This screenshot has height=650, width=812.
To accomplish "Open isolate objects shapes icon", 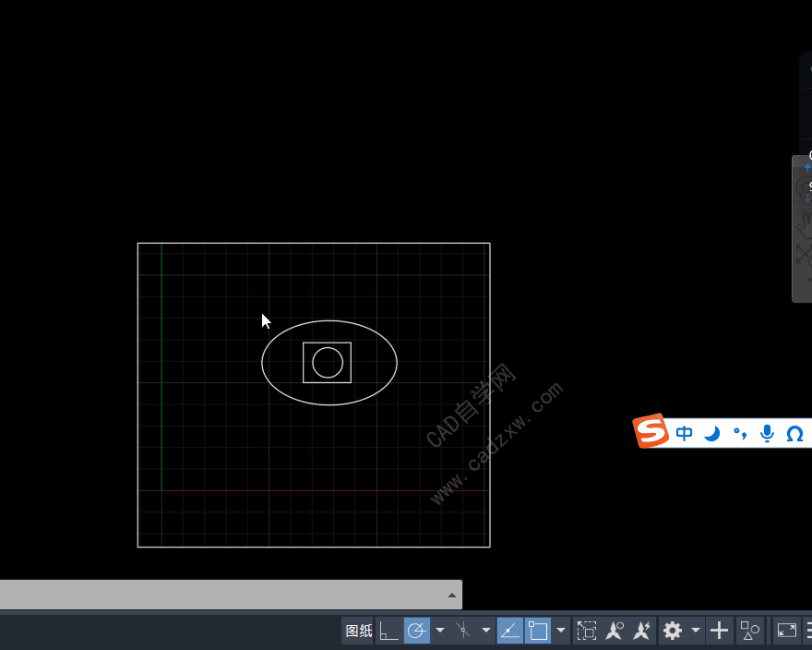I will 749,631.
